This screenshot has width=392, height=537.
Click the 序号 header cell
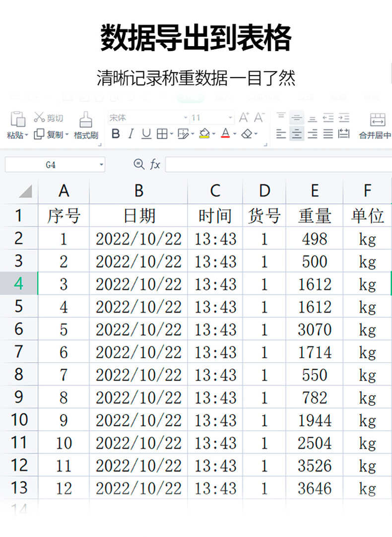(64, 216)
